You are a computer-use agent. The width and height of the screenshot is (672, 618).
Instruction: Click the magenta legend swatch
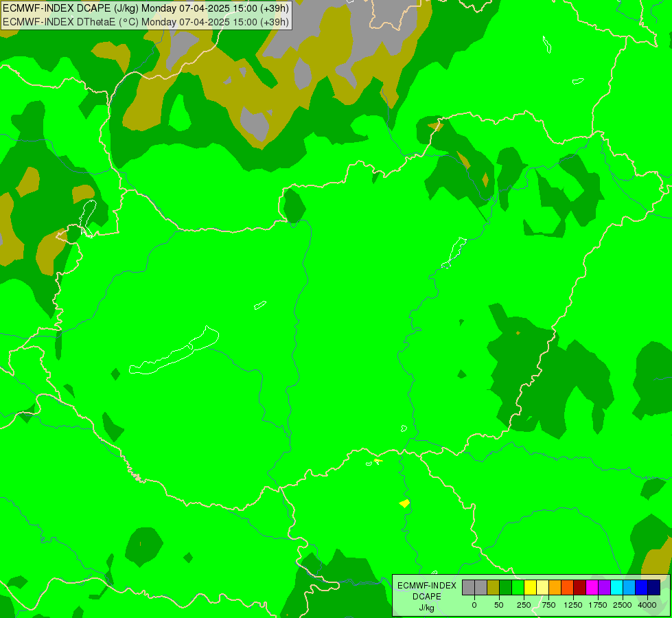tap(592, 587)
